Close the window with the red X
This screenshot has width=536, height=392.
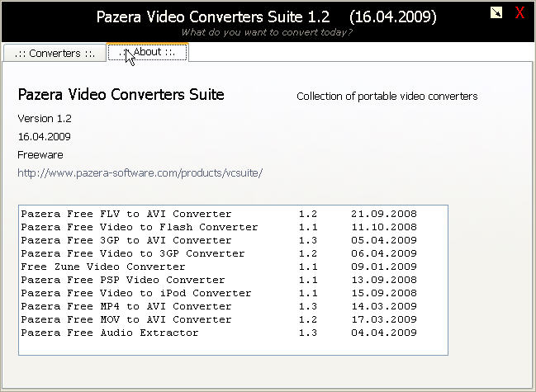tap(519, 12)
